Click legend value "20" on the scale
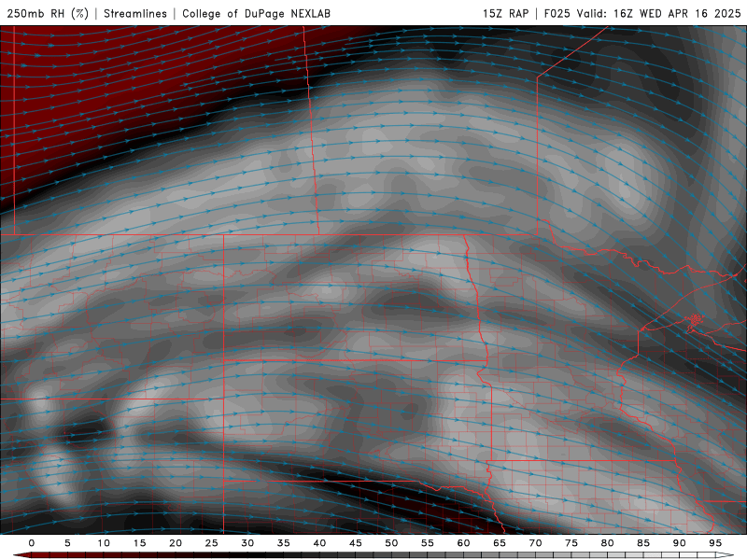 176,543
